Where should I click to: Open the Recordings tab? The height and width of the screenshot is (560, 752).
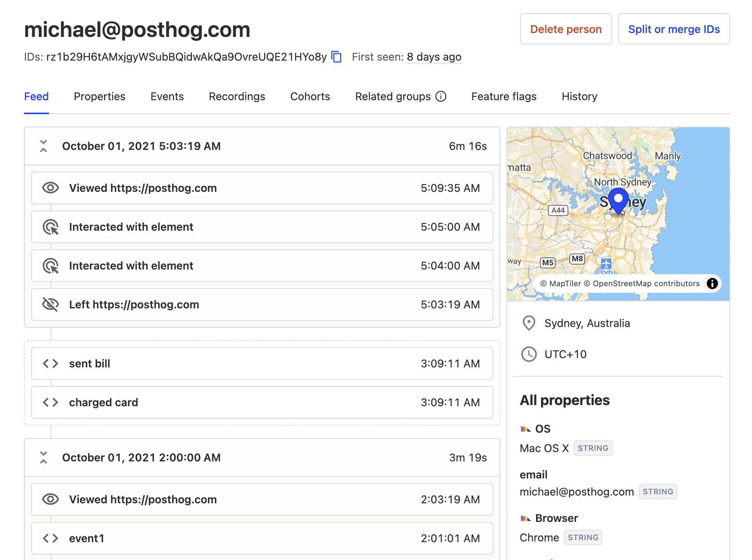(x=237, y=96)
